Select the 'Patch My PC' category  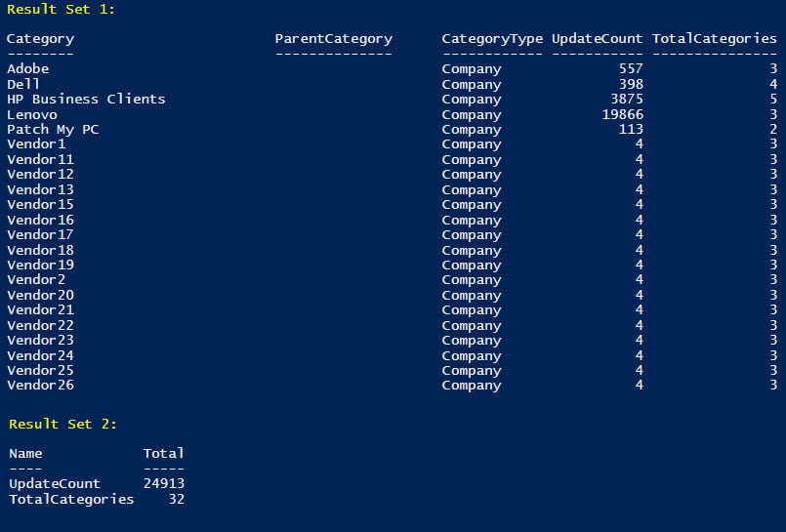coord(53,129)
